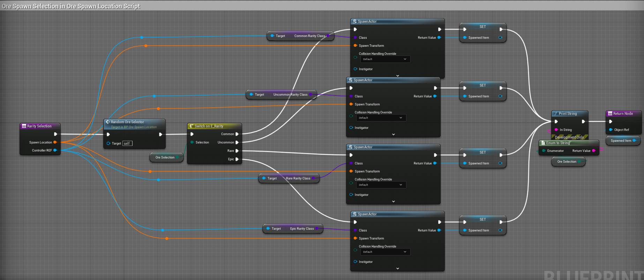Click the magenta In String input pin

(556, 130)
